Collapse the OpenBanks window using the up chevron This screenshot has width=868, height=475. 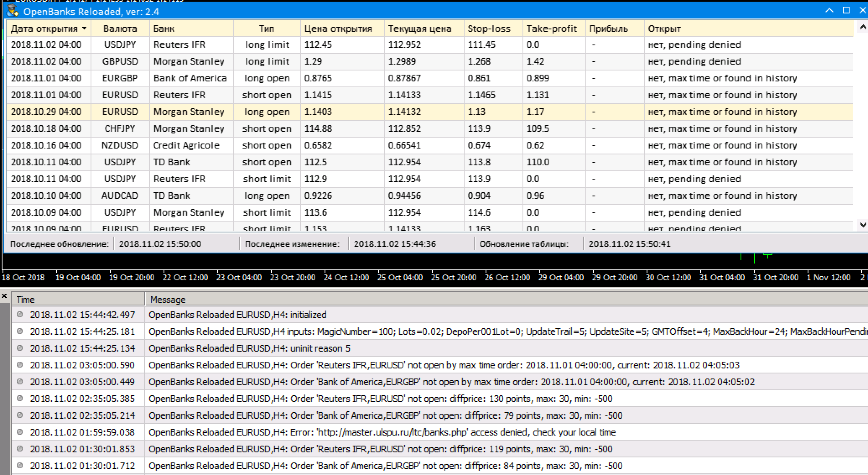[829, 10]
